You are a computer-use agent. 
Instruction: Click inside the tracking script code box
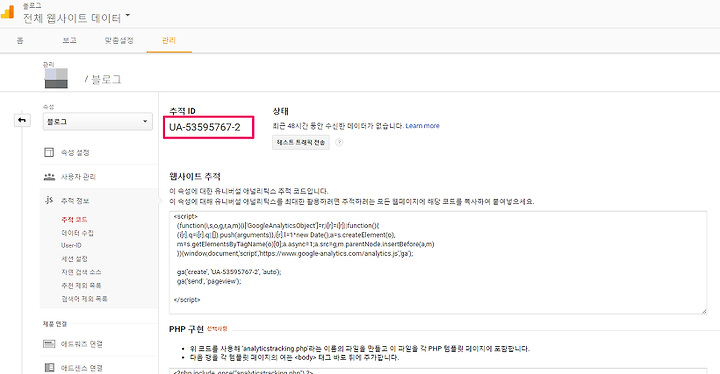[x=438, y=262]
